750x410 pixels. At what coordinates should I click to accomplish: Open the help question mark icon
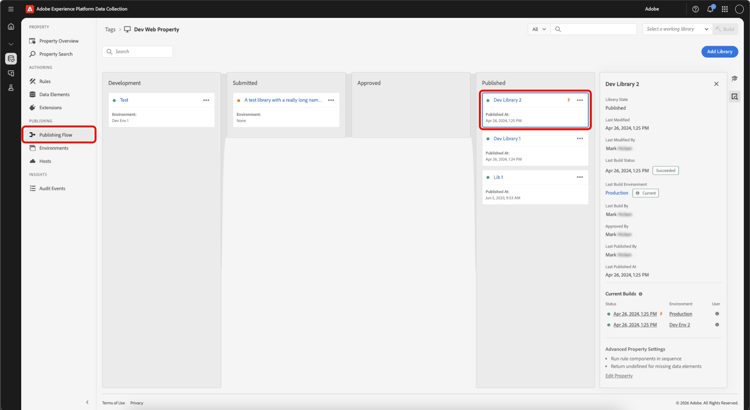695,9
